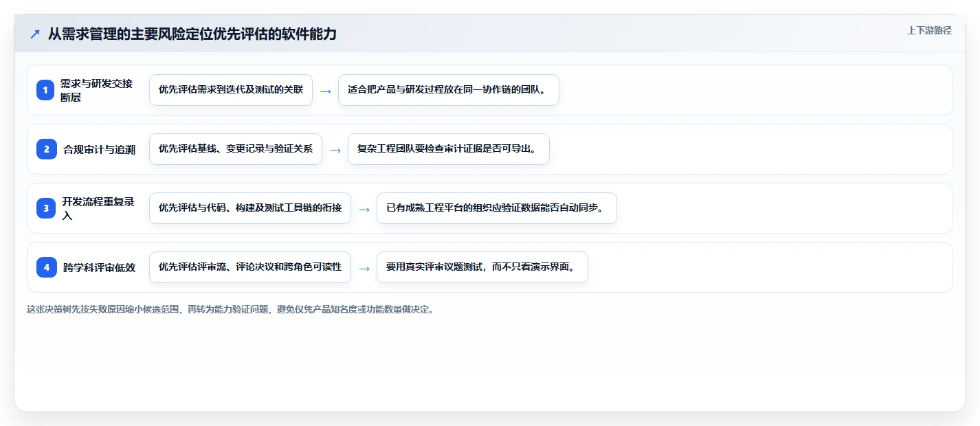Click number badge 3 for 开发流程重复录入

(x=45, y=208)
